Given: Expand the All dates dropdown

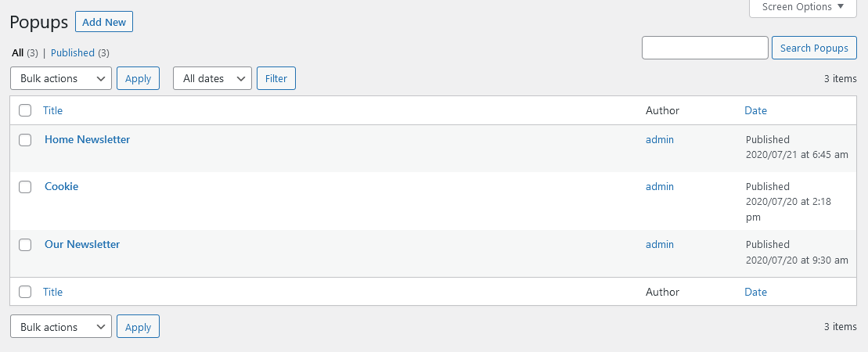Looking at the screenshot, I should pos(213,78).
